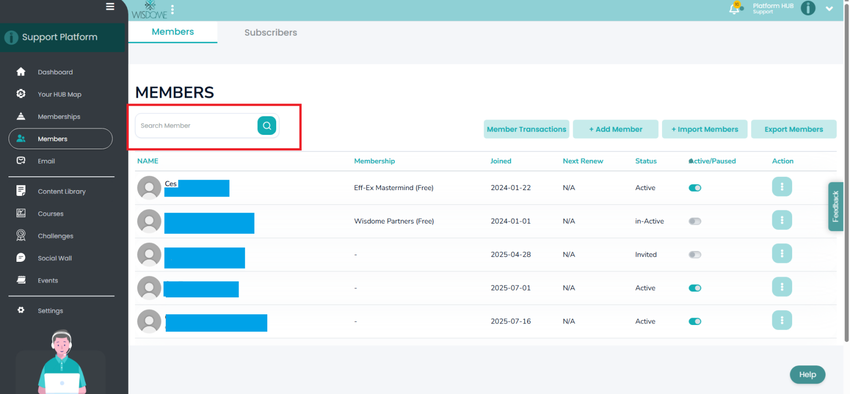Click the hamburger menu icon in sidebar
The image size is (850, 394).
110,7
